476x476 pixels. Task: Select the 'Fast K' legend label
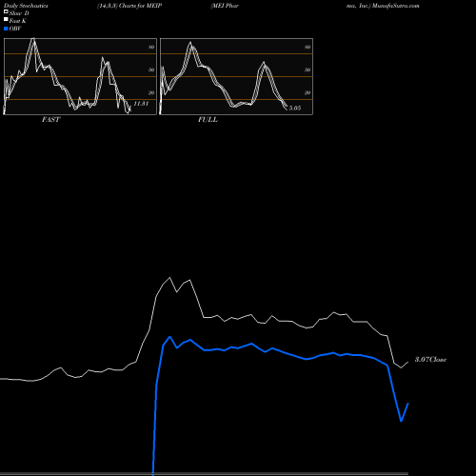[x=18, y=21]
